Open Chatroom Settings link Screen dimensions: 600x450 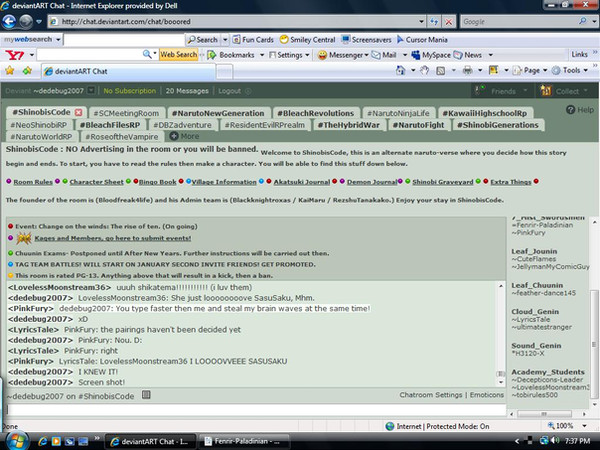(x=431, y=395)
